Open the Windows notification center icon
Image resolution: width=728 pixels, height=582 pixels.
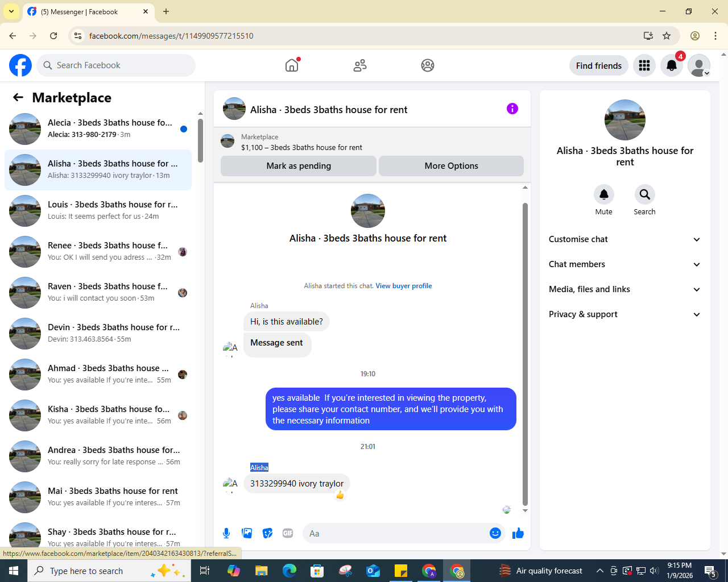[710, 571]
